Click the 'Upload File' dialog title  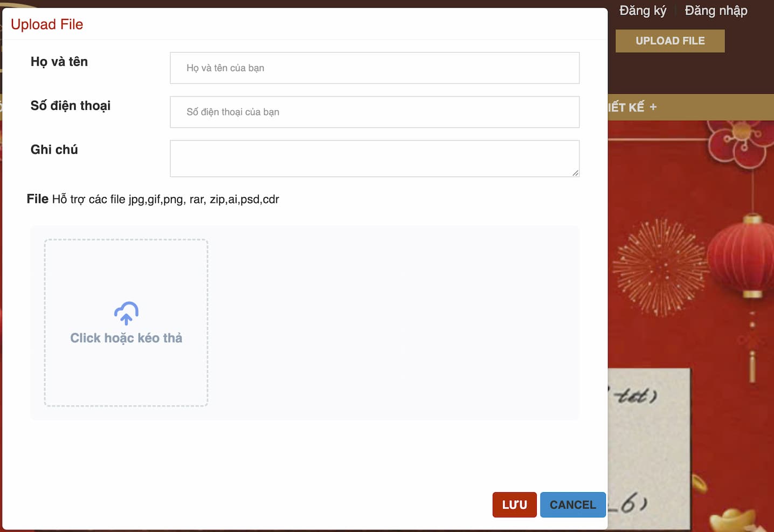pyautogui.click(x=47, y=25)
